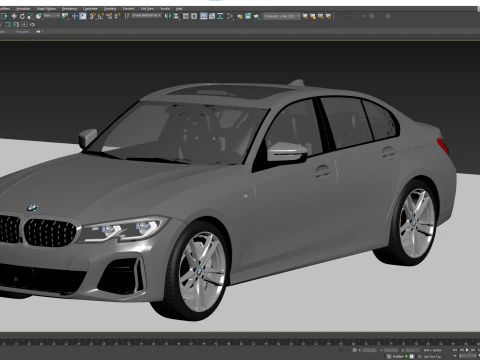Click second icon in second toolbar row
The height and width of the screenshot is (360, 480).
coord(16,25)
